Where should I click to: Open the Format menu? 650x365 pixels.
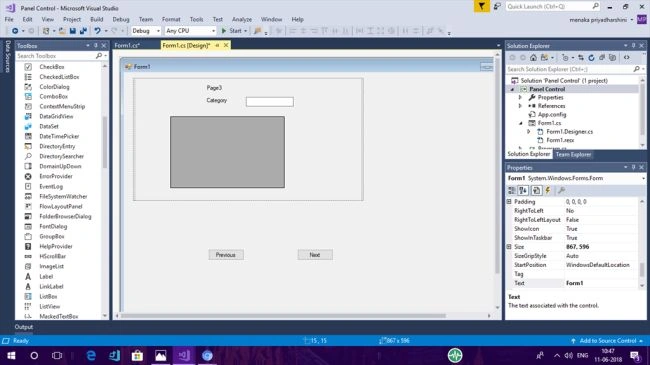pos(171,19)
